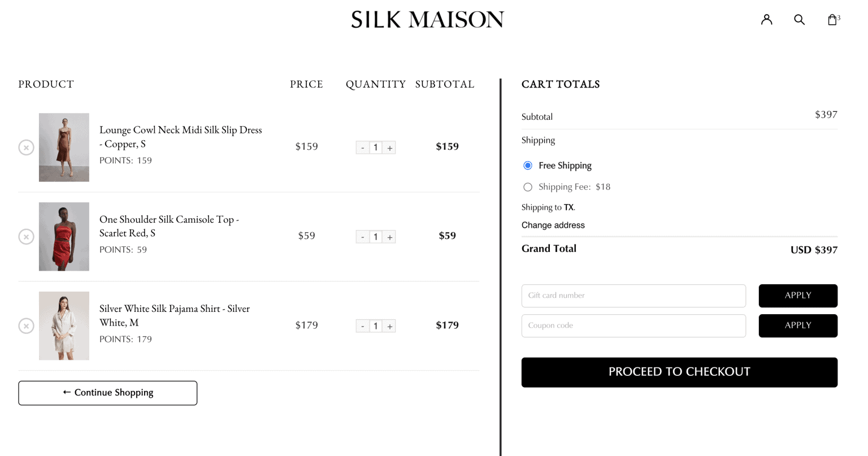868x456 pixels.
Task: Increase quantity of the Silk Pajama Shirt
Action: 389,325
